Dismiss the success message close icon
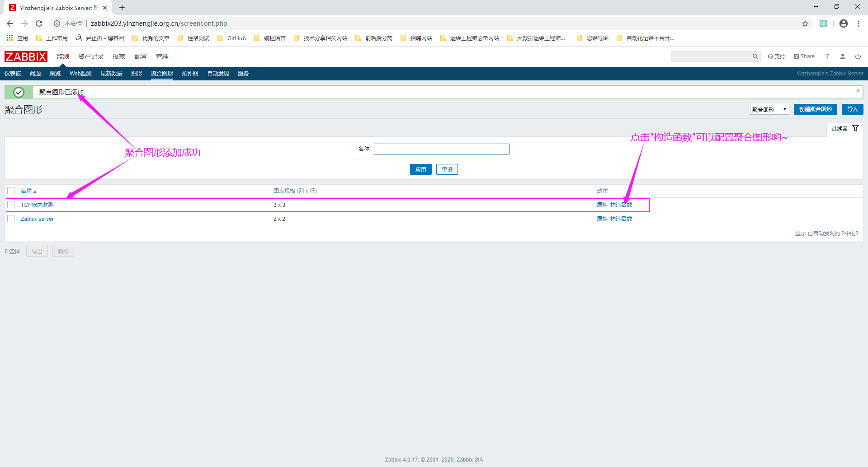Viewport: 868px width, 467px height. coord(858,90)
